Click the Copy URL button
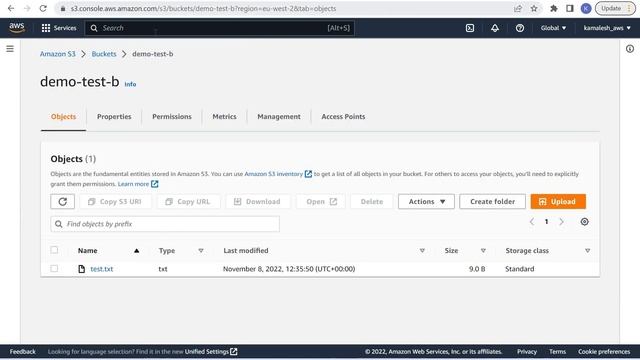Viewport: 640px width, 360px height. click(x=188, y=201)
